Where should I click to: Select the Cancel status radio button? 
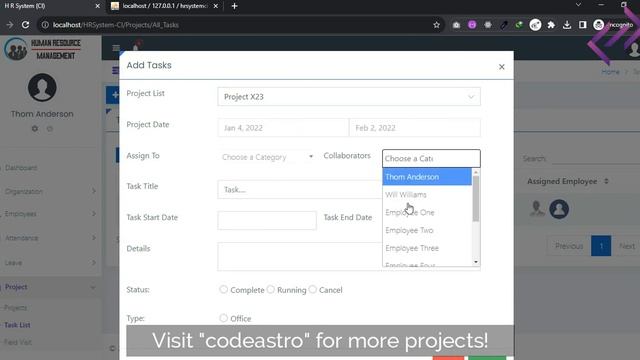pos(313,289)
